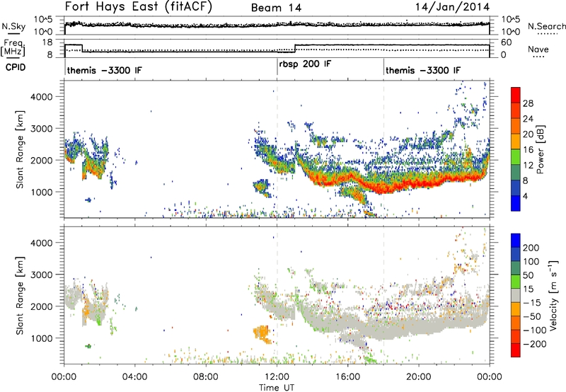Click the "50" label on velocity color bar

[x=528, y=275]
